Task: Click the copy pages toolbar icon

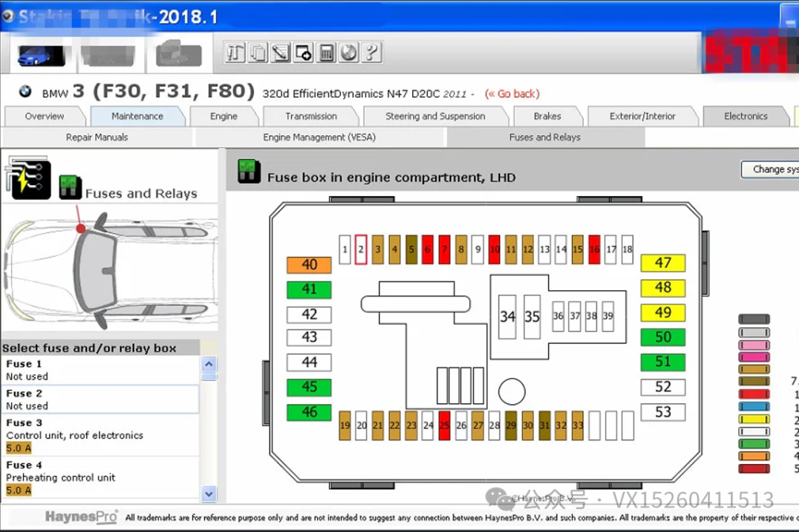Action: point(257,53)
